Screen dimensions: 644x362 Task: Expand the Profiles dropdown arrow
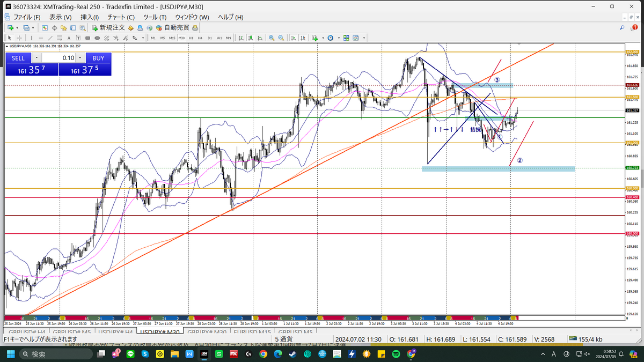click(33, 27)
